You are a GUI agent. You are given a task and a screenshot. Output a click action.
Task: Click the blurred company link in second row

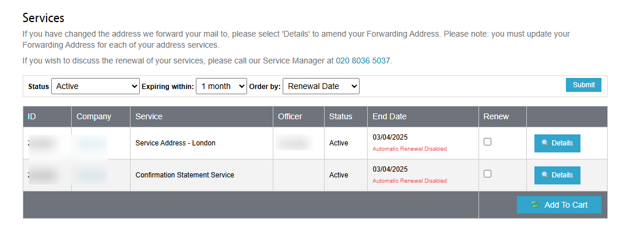(91, 175)
